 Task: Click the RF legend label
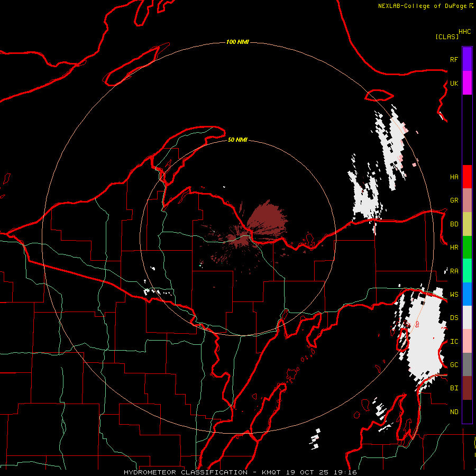[x=454, y=59]
